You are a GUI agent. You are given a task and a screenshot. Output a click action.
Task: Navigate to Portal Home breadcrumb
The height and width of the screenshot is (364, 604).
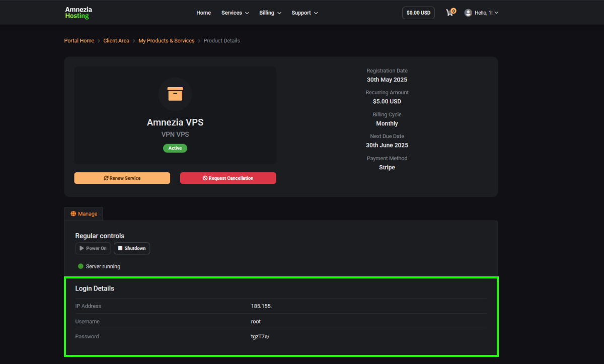[x=79, y=41]
